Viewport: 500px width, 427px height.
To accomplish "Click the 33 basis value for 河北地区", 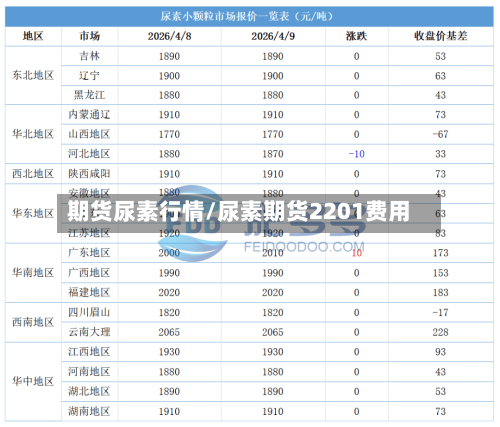I will coord(440,154).
